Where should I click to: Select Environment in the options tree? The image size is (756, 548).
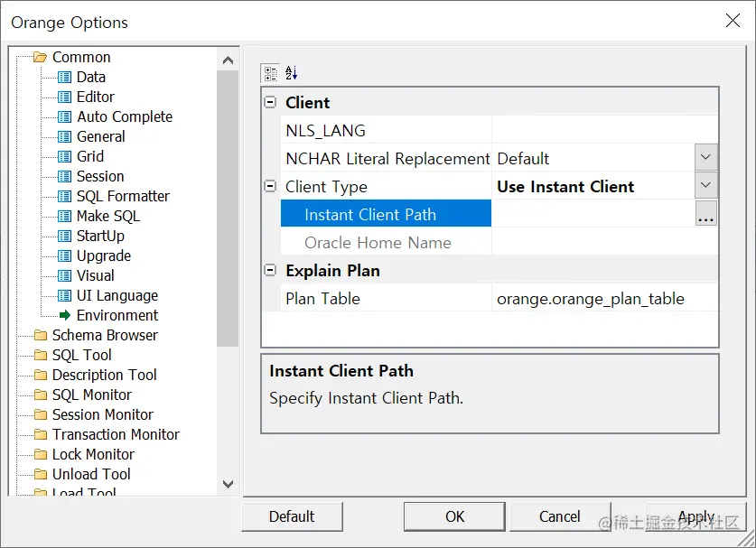pyautogui.click(x=117, y=315)
